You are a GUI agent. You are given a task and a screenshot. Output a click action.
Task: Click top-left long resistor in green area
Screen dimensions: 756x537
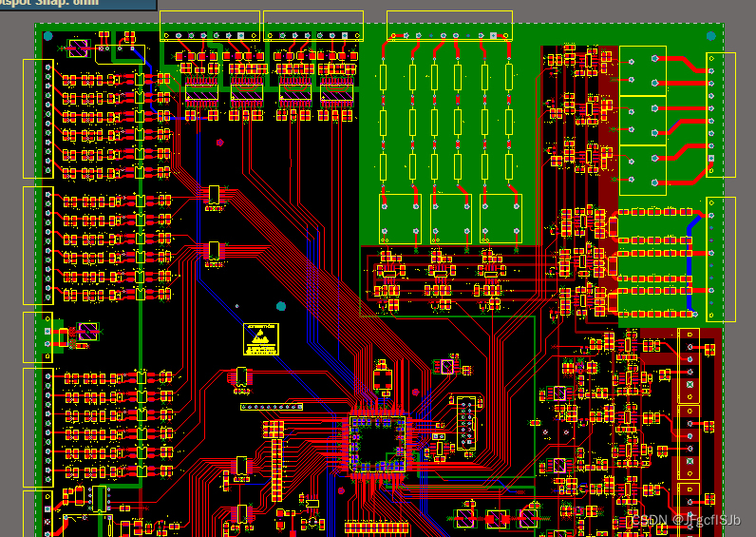[384, 78]
